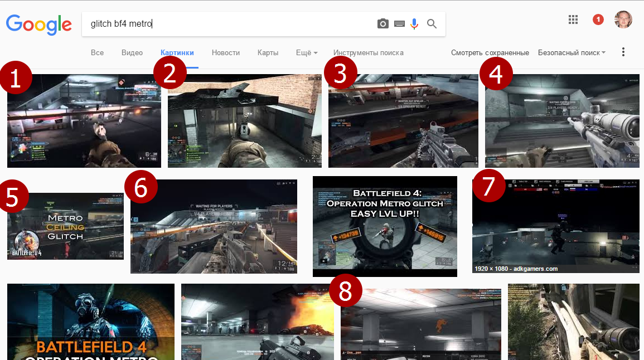View the red notifications badge
The height and width of the screenshot is (360, 644).
tap(598, 20)
